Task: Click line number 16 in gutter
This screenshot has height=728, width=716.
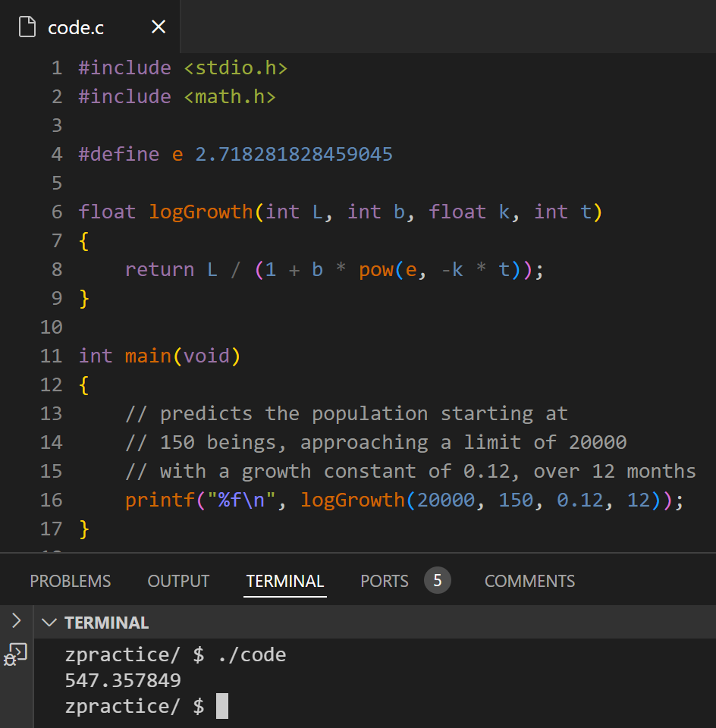Action: [x=51, y=500]
